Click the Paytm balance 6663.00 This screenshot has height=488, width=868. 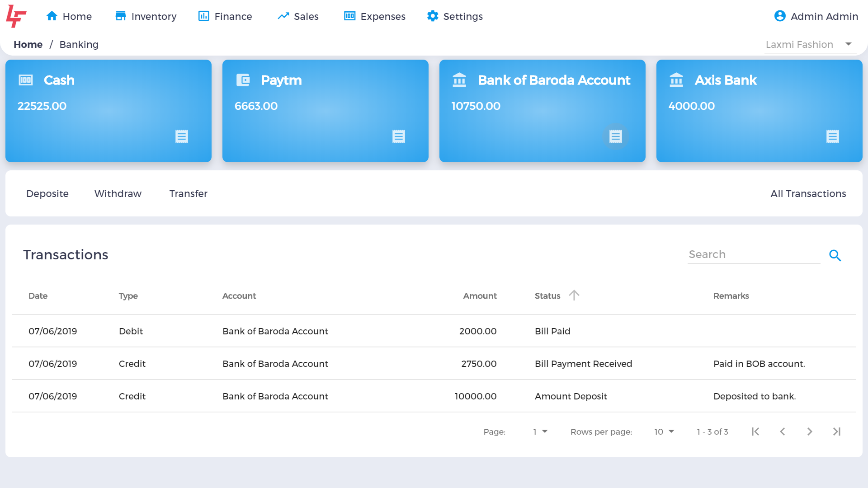pyautogui.click(x=256, y=106)
